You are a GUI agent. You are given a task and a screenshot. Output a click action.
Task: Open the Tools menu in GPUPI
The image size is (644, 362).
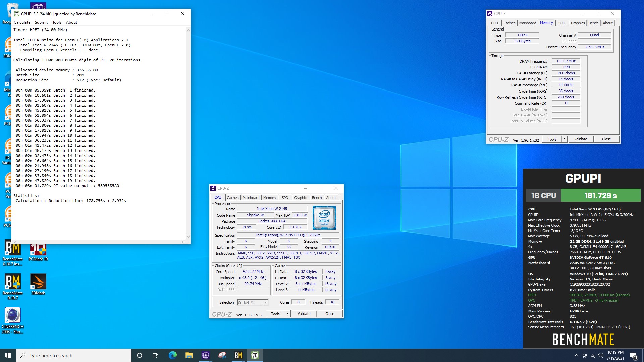(57, 22)
